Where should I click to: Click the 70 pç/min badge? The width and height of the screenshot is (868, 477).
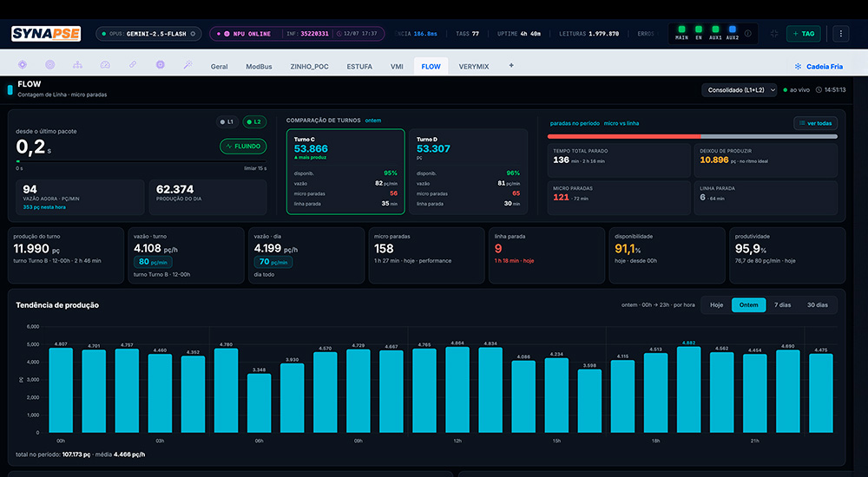tap(273, 262)
